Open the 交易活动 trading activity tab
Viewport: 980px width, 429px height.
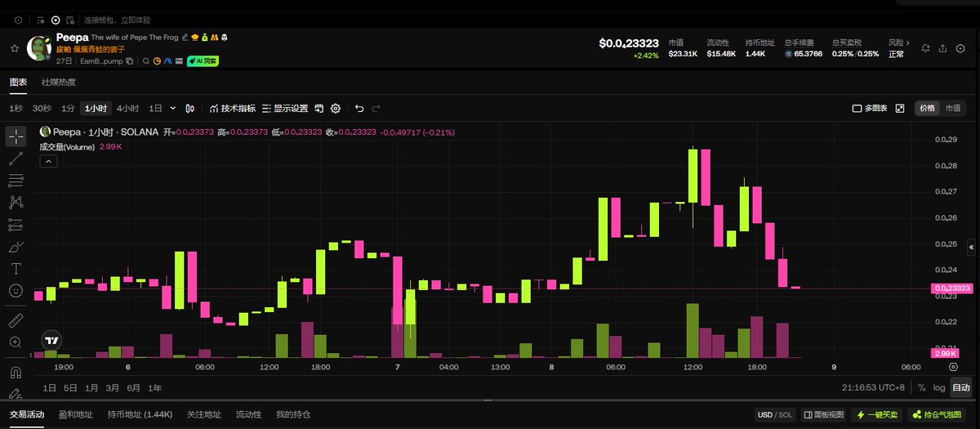pos(27,414)
